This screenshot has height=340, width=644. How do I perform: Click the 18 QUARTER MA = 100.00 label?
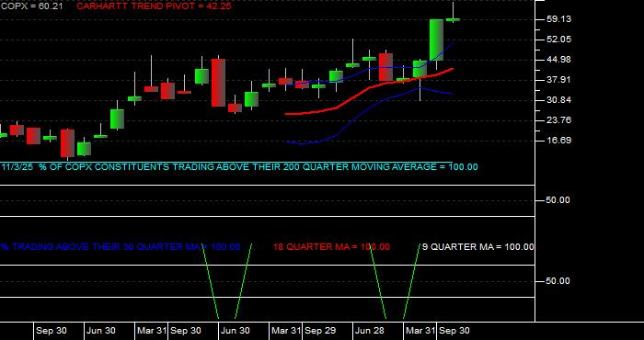click(331, 247)
